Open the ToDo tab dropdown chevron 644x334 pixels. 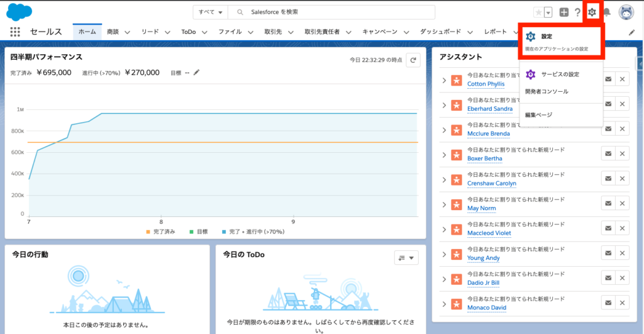(204, 32)
